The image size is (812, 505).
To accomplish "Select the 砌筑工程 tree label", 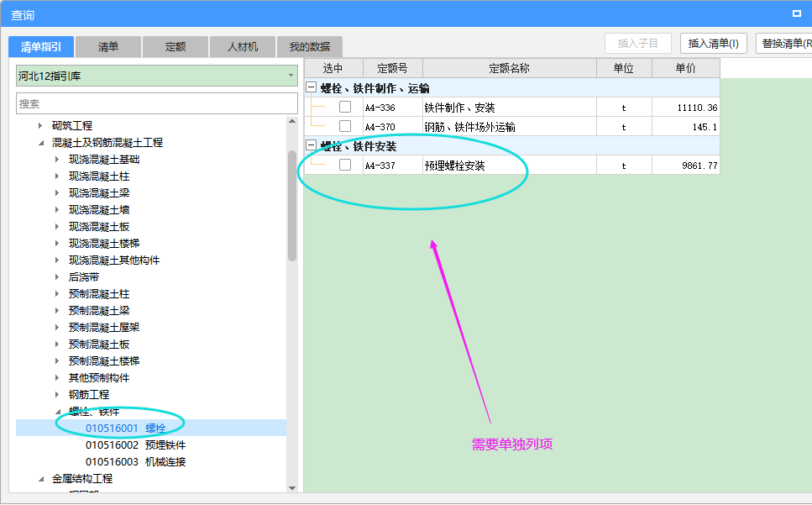I will point(72,125).
